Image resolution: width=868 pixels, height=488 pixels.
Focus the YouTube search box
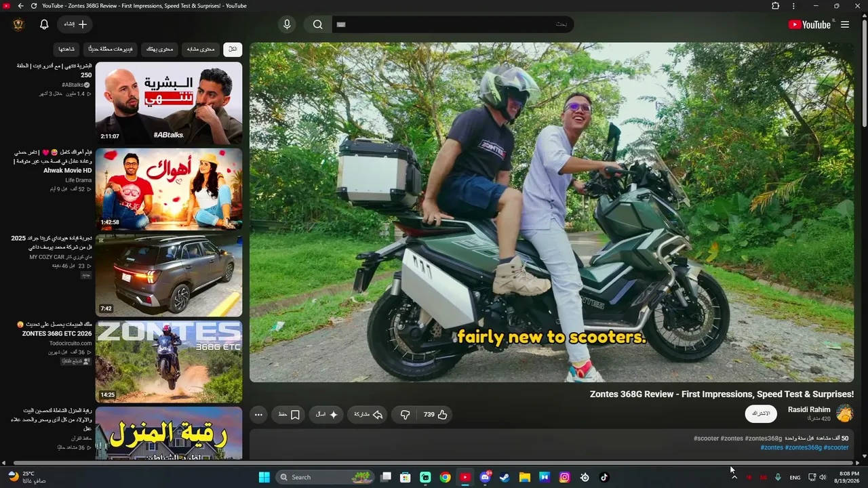pyautogui.click(x=452, y=24)
